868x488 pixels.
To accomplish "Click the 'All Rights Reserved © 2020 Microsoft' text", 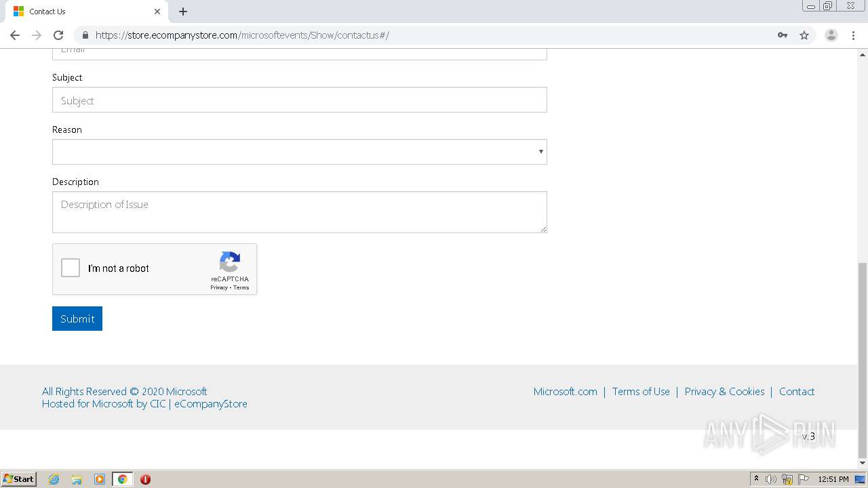I will (x=125, y=391).
